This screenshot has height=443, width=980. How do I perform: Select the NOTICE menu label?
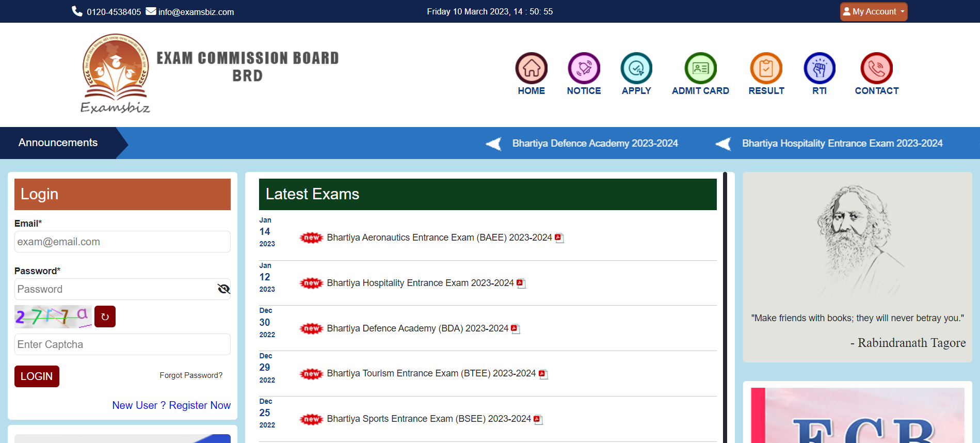pyautogui.click(x=584, y=91)
